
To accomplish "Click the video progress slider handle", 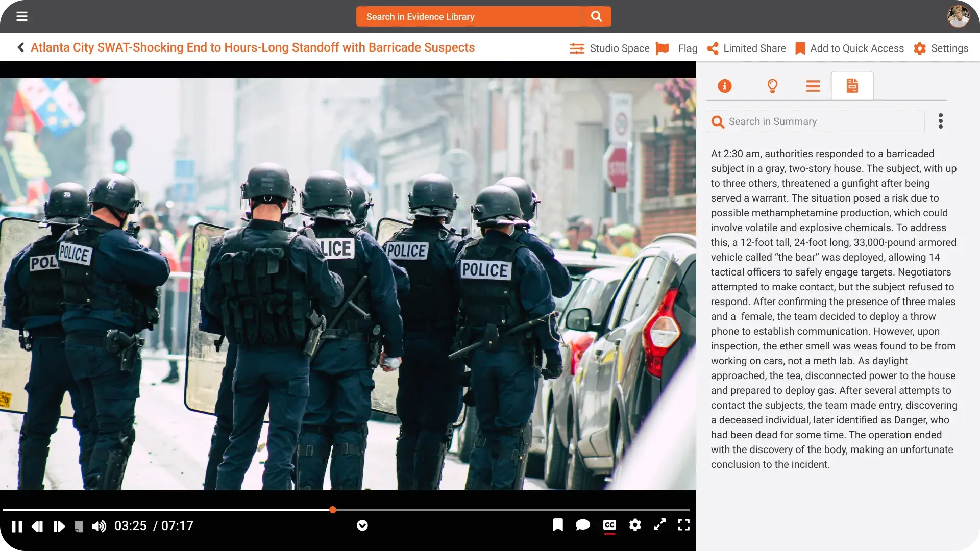I will click(333, 510).
